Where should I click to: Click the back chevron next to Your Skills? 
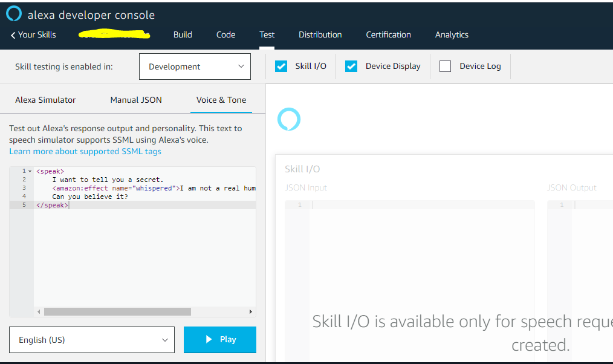pos(13,35)
